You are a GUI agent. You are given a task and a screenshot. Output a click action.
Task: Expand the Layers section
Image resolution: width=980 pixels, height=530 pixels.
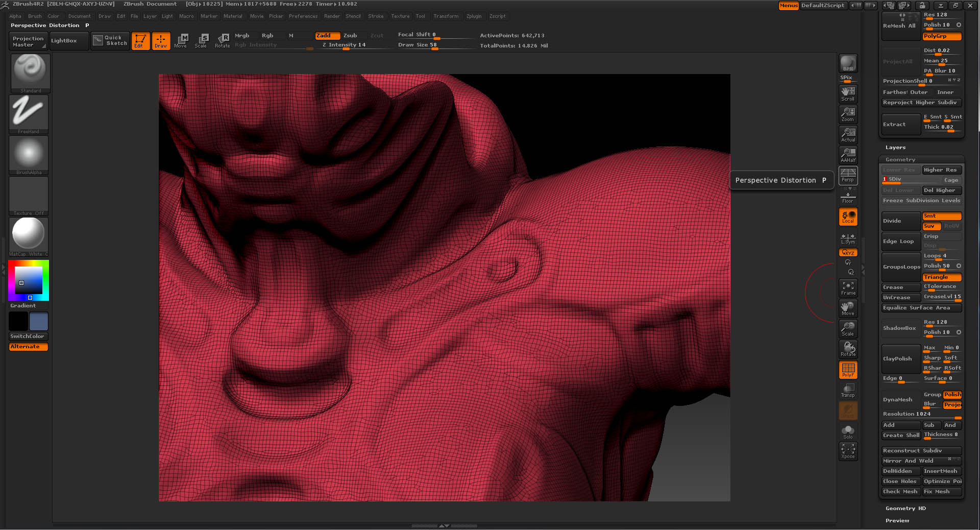point(895,148)
